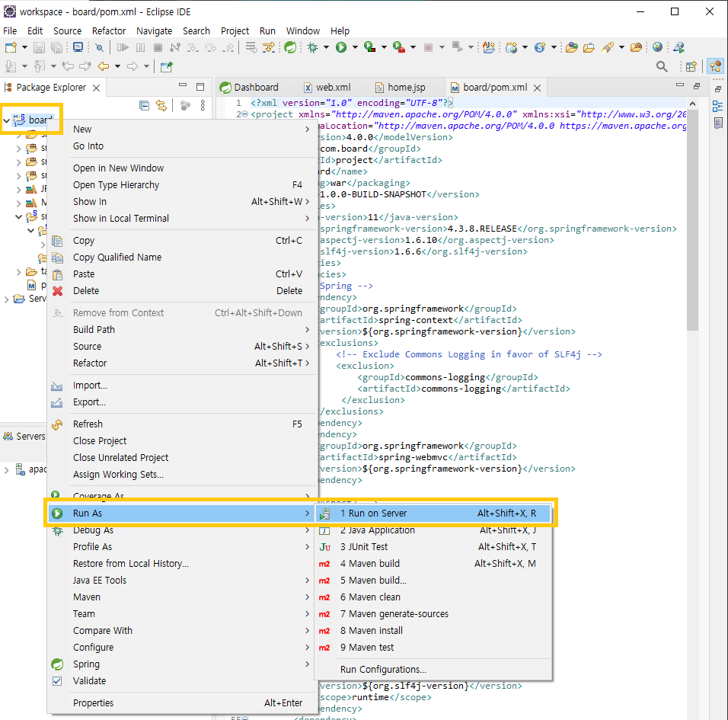Image resolution: width=728 pixels, height=720 pixels.
Task: Choose Close Project in context menu
Action: click(x=182, y=441)
